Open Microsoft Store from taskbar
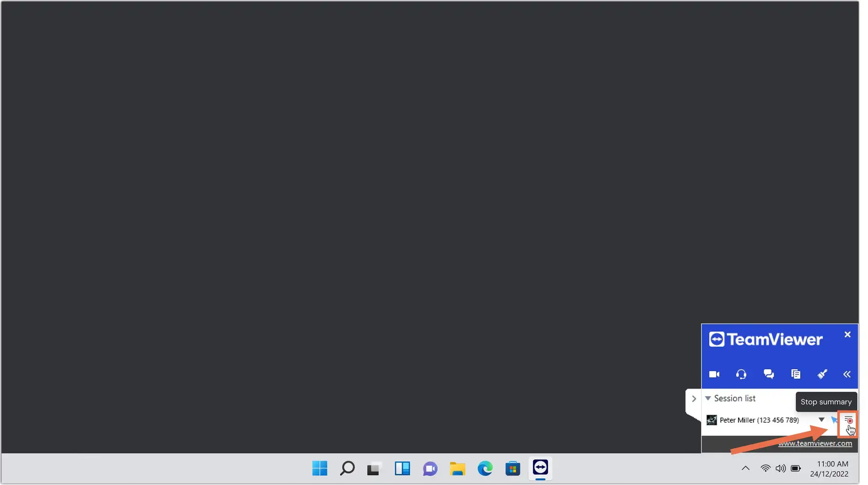This screenshot has width=868, height=485. click(x=513, y=469)
